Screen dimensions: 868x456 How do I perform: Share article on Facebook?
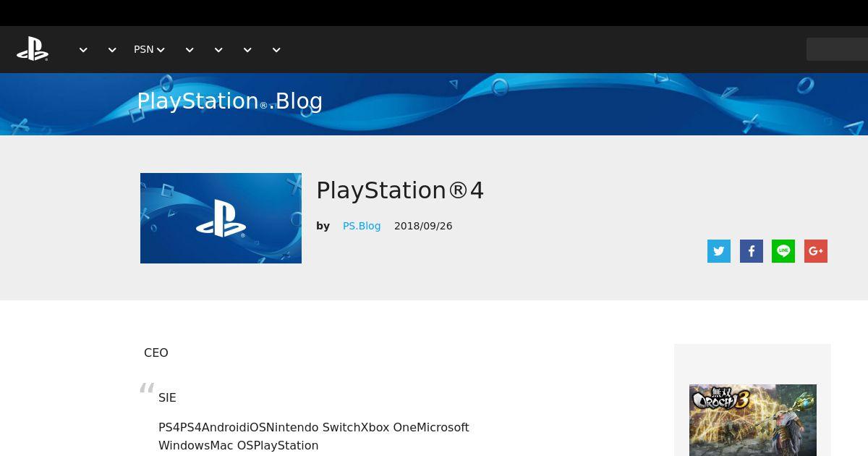(752, 251)
